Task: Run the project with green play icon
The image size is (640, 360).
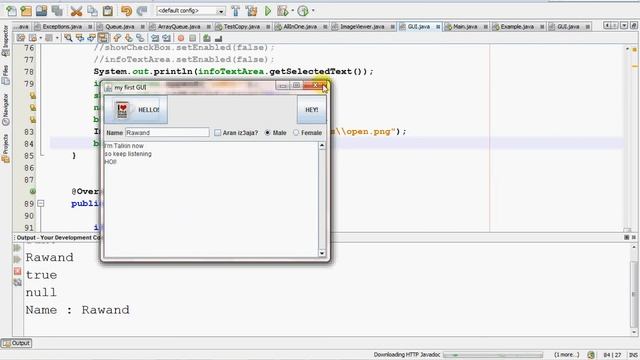Action: pyautogui.click(x=268, y=11)
